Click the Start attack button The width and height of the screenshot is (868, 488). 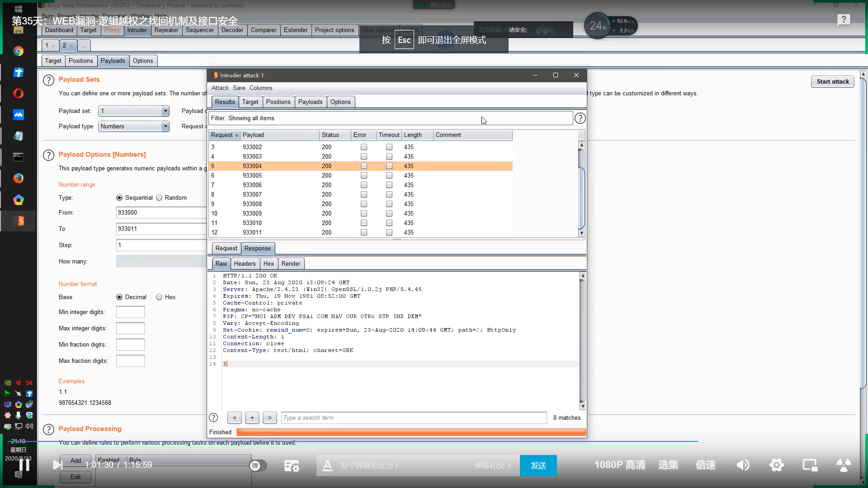(x=832, y=82)
